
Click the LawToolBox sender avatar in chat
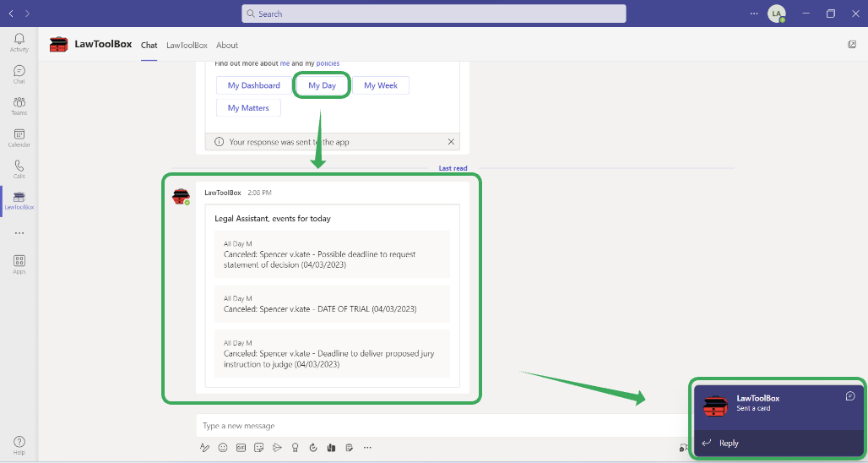coord(181,196)
